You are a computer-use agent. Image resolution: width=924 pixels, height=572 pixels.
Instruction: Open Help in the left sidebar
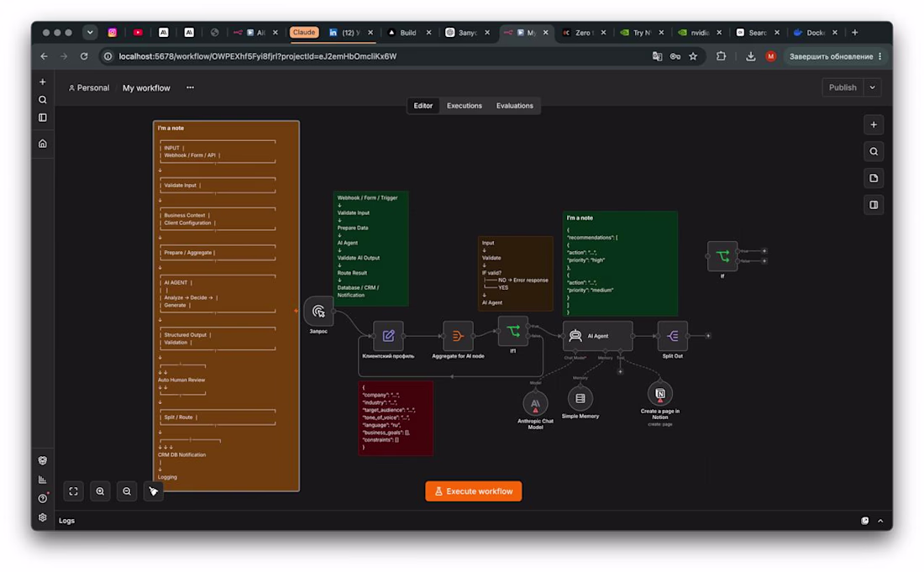[x=43, y=498]
